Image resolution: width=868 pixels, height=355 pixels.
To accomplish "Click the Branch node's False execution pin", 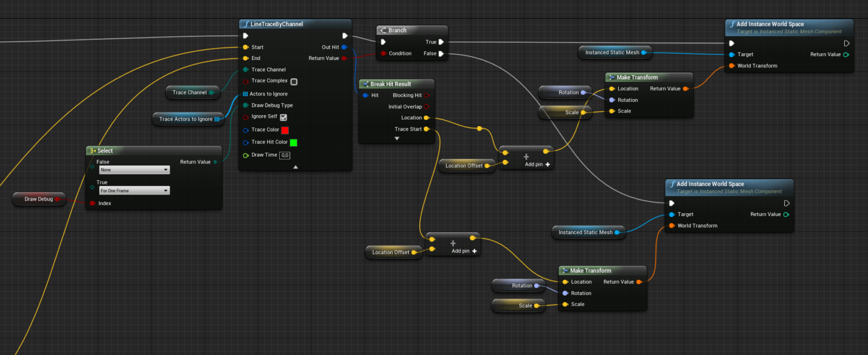I will tap(441, 54).
